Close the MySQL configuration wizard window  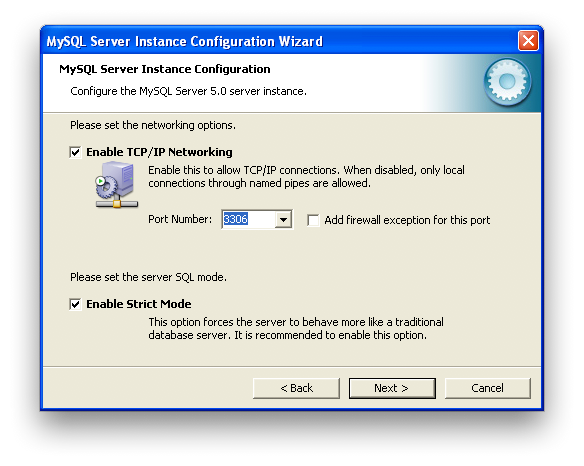tap(528, 40)
